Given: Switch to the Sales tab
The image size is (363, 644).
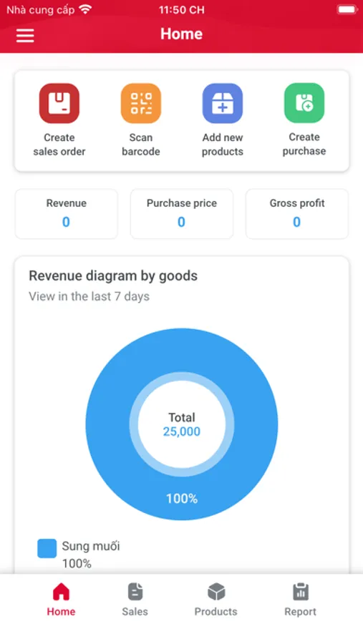Looking at the screenshot, I should 135,600.
